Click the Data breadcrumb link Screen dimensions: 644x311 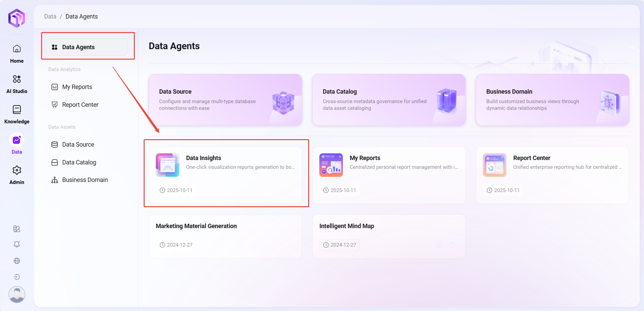[x=50, y=17]
